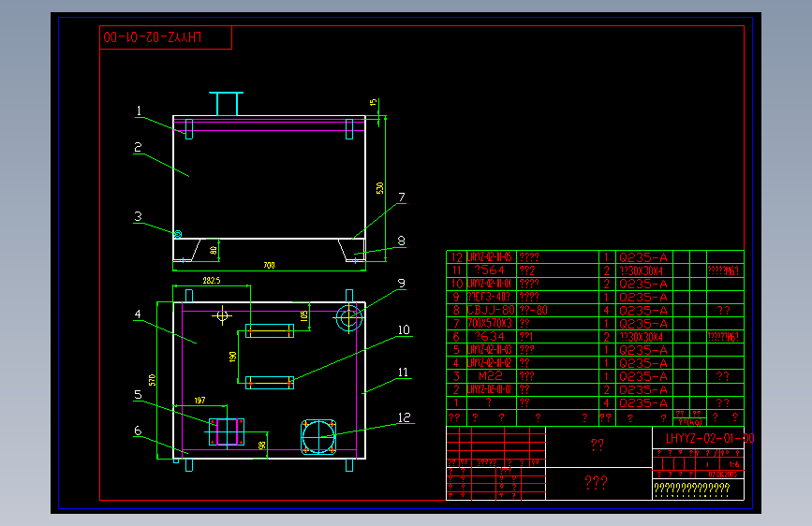
Task: Select callout number 10 in the top view
Action: pyautogui.click(x=404, y=329)
